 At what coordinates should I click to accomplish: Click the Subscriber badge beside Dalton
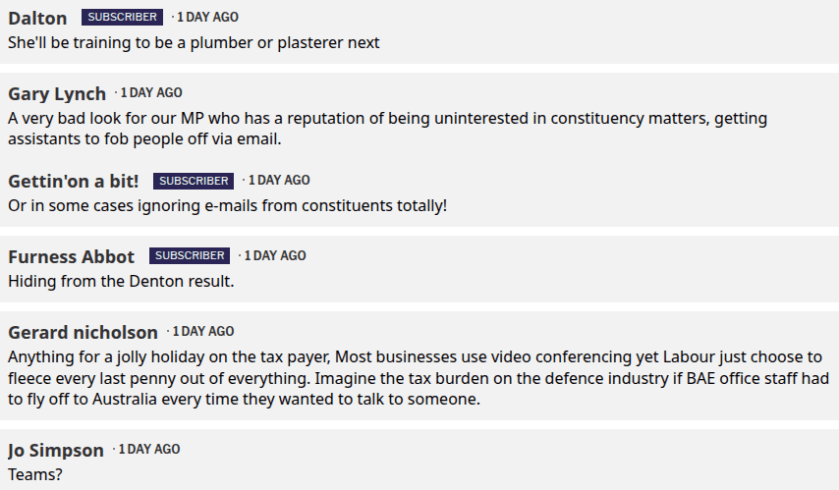point(122,17)
